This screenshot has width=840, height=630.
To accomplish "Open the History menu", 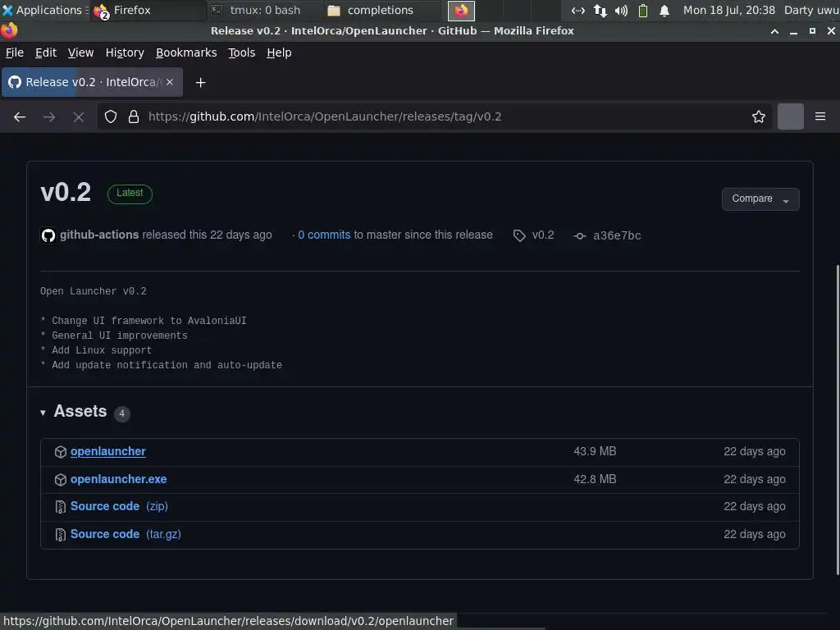I will point(125,52).
